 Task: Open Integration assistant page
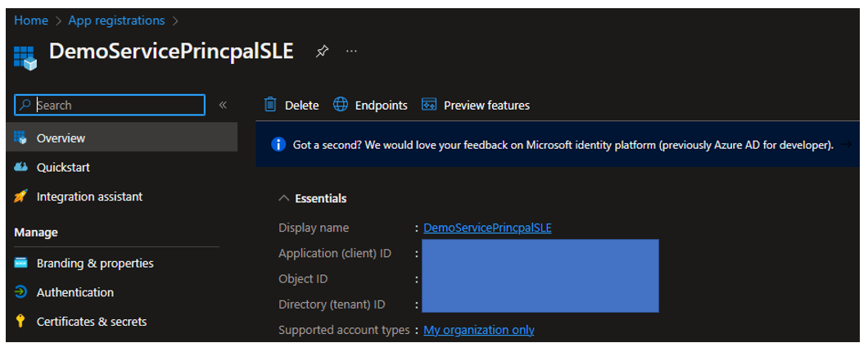90,196
